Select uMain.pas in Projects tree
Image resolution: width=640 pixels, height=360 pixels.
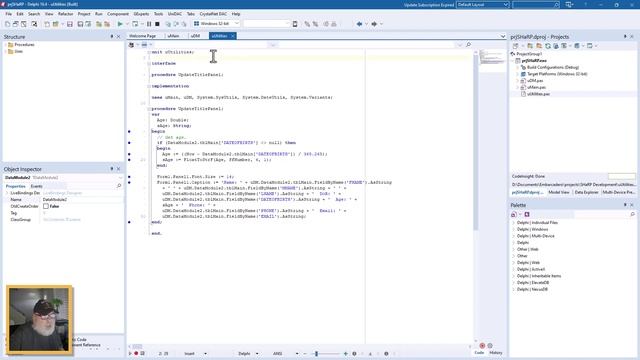(x=536, y=87)
